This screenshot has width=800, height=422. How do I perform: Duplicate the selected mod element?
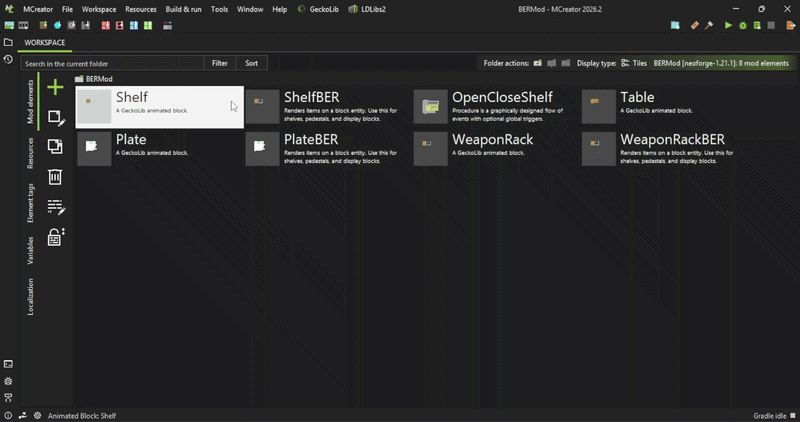coord(55,146)
